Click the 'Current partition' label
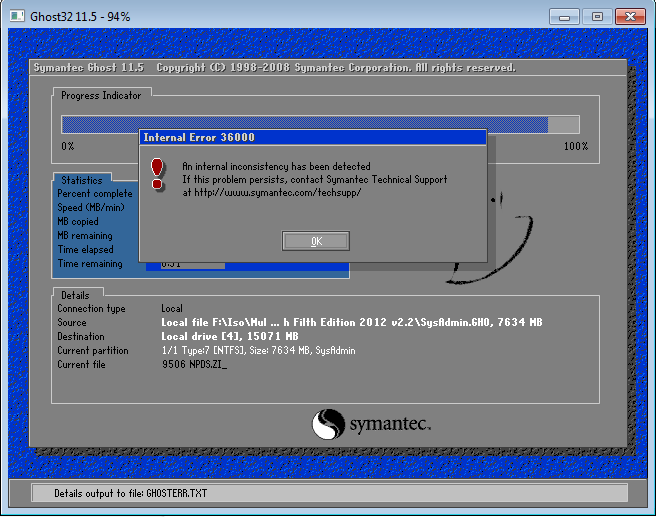 pos(93,351)
